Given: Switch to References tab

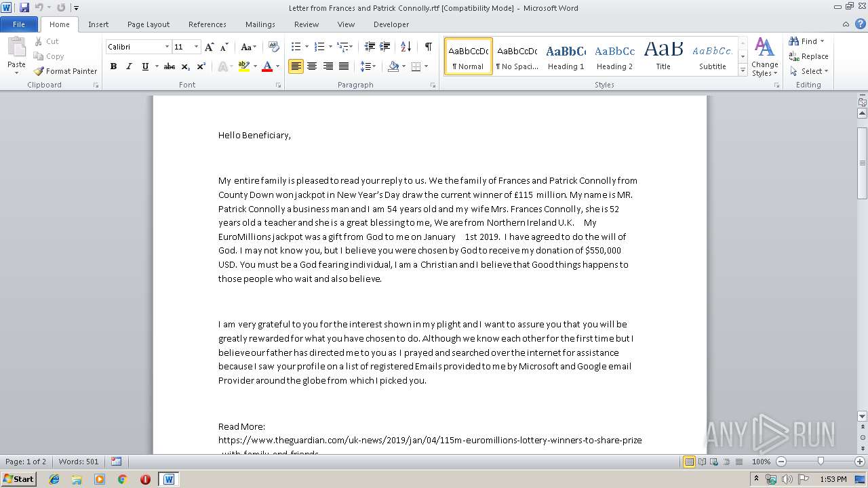Looking at the screenshot, I should click(208, 24).
